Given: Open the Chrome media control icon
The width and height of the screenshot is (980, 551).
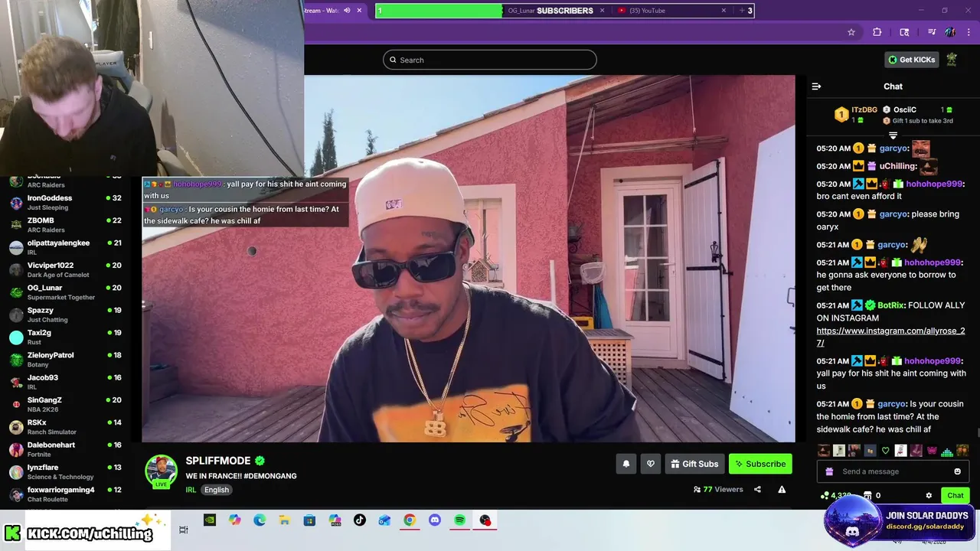Looking at the screenshot, I should (932, 32).
